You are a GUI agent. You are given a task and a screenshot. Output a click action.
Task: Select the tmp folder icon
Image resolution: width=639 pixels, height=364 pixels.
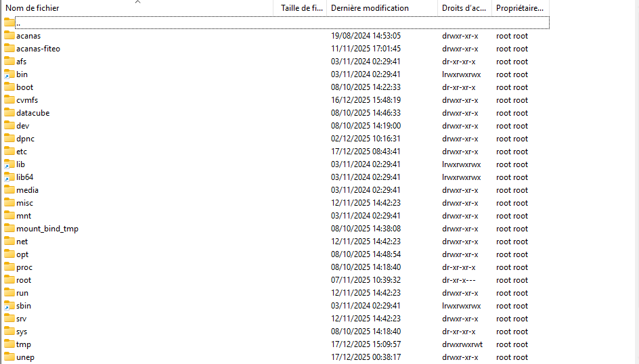pos(9,344)
